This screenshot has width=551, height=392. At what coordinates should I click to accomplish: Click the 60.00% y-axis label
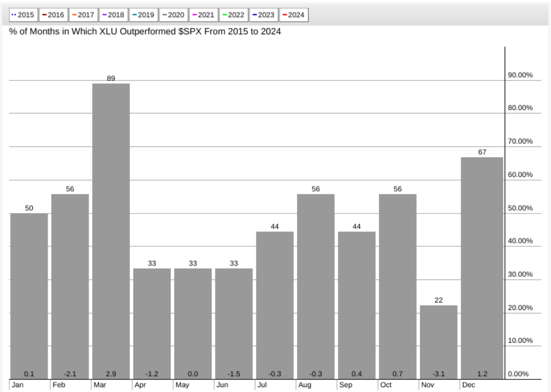pyautogui.click(x=520, y=175)
